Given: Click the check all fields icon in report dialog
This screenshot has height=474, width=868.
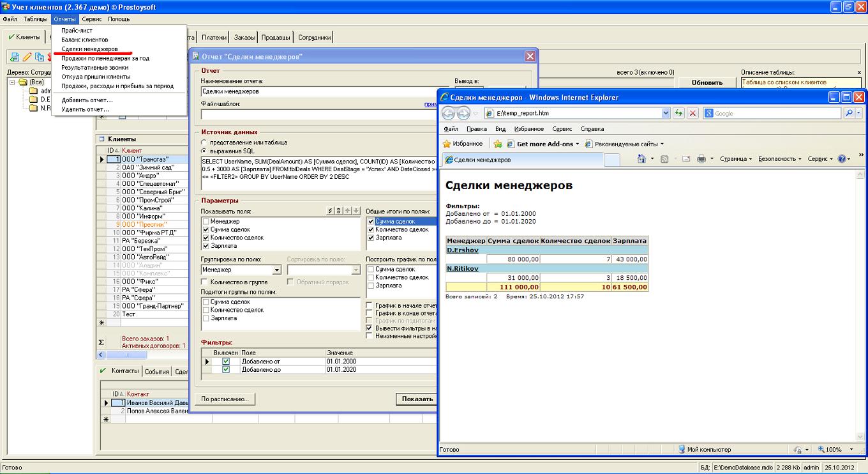Looking at the screenshot, I should point(330,211).
